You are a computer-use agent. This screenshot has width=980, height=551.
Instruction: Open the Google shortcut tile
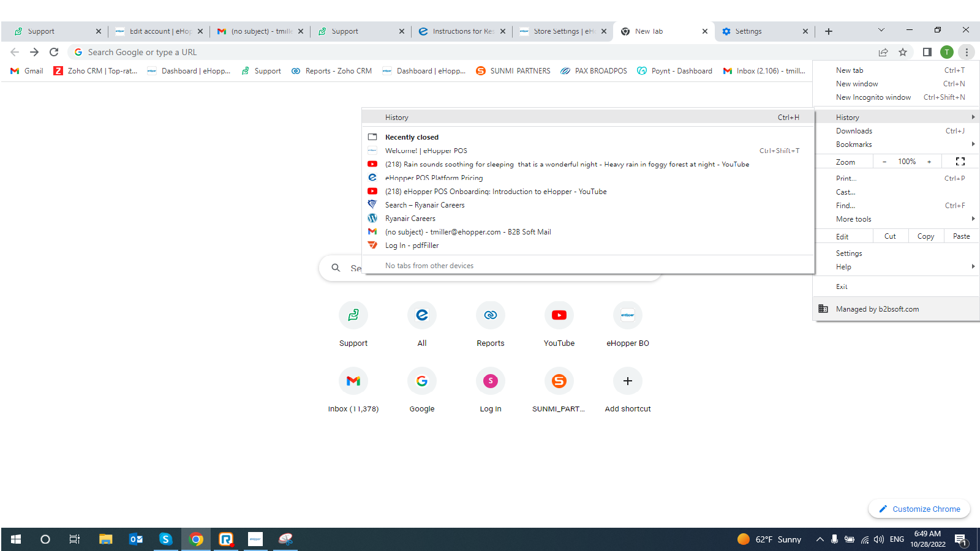point(422,391)
